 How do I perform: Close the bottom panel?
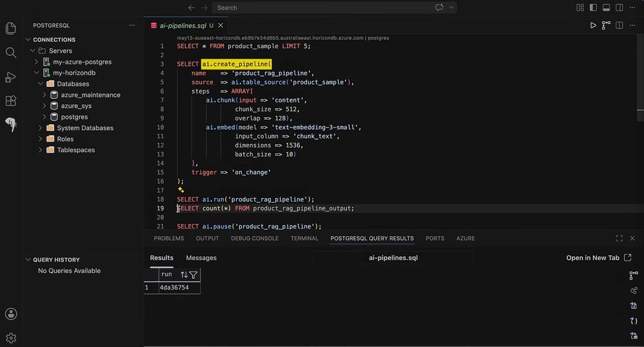(x=632, y=238)
